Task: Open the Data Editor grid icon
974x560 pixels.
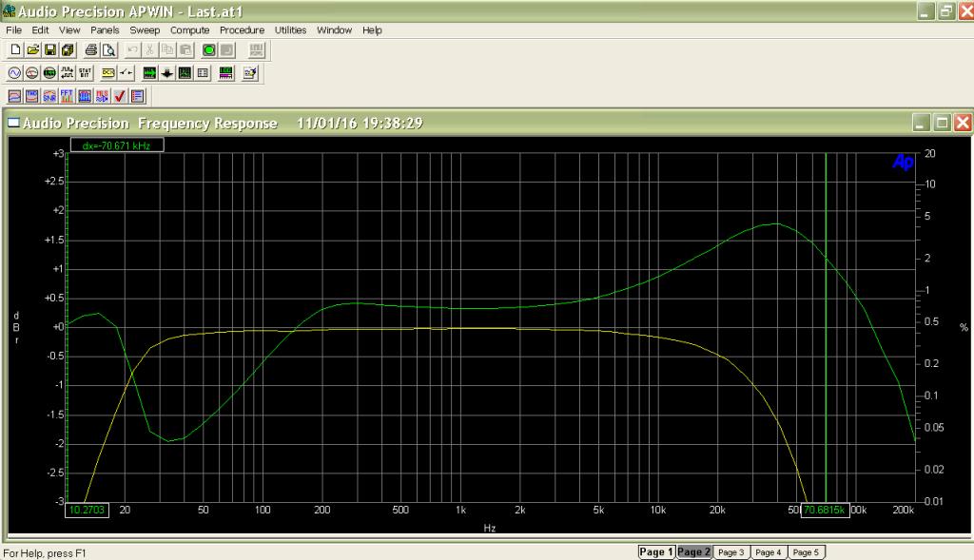Action: (203, 73)
